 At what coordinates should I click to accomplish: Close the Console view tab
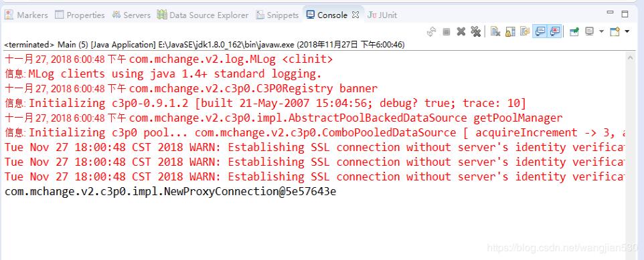[x=355, y=15]
